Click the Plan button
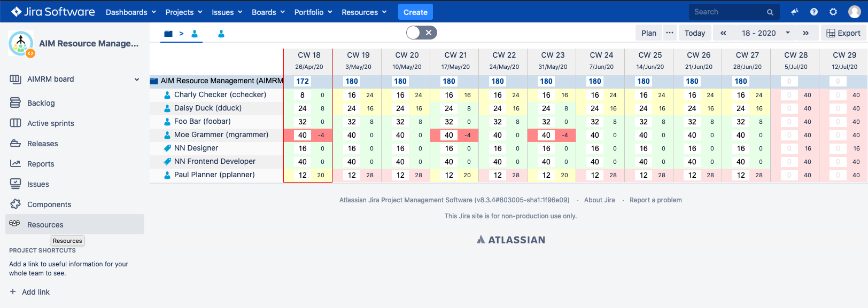Image resolution: width=868 pixels, height=308 pixels. tap(649, 33)
